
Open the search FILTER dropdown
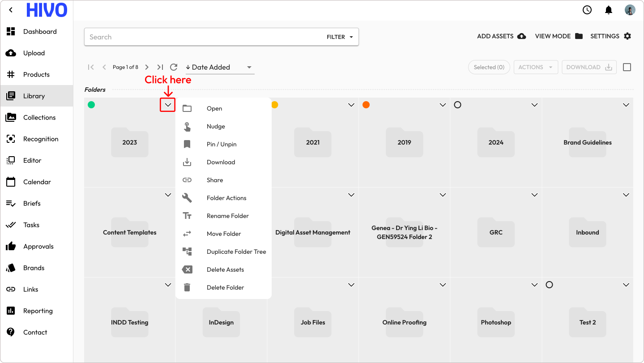tap(340, 37)
